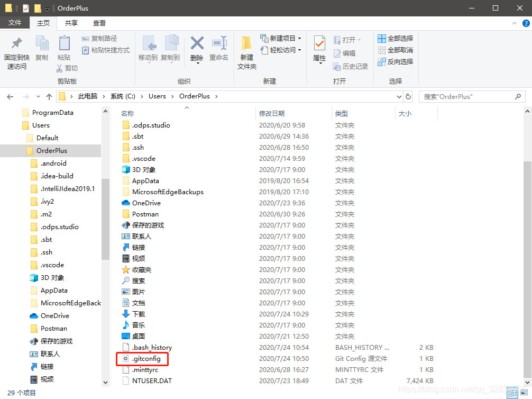The height and width of the screenshot is (399, 532).
Task: Open the blue Help question icon
Action: click(526, 23)
